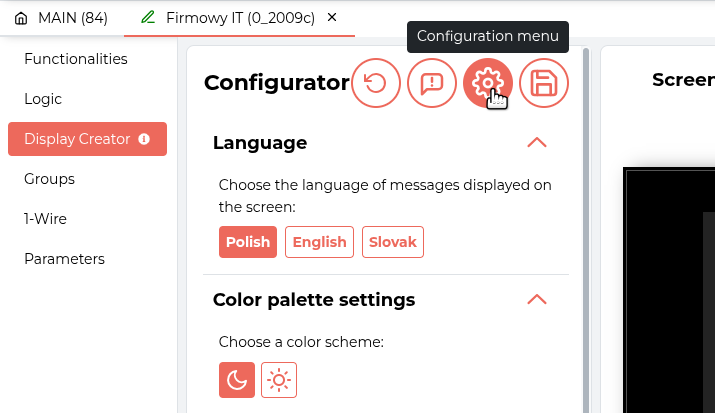Open the 1-Wire page

tap(46, 219)
